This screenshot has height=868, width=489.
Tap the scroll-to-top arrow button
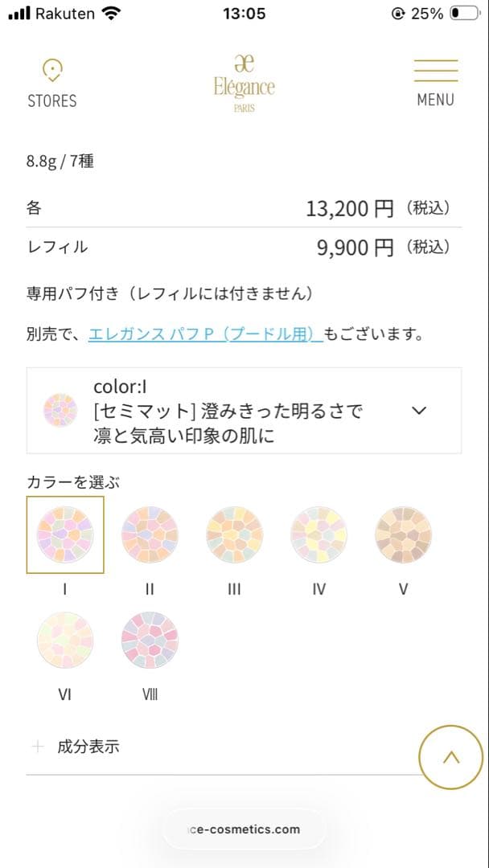[450, 756]
